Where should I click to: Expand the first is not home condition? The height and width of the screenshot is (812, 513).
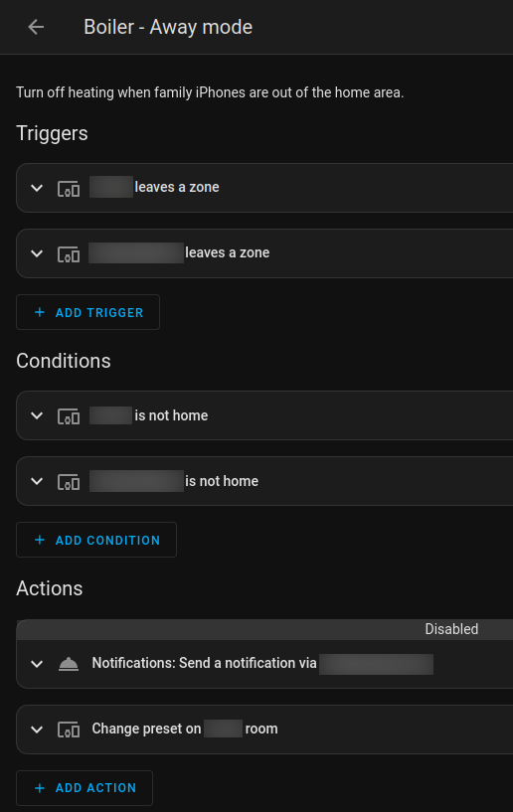(37, 415)
